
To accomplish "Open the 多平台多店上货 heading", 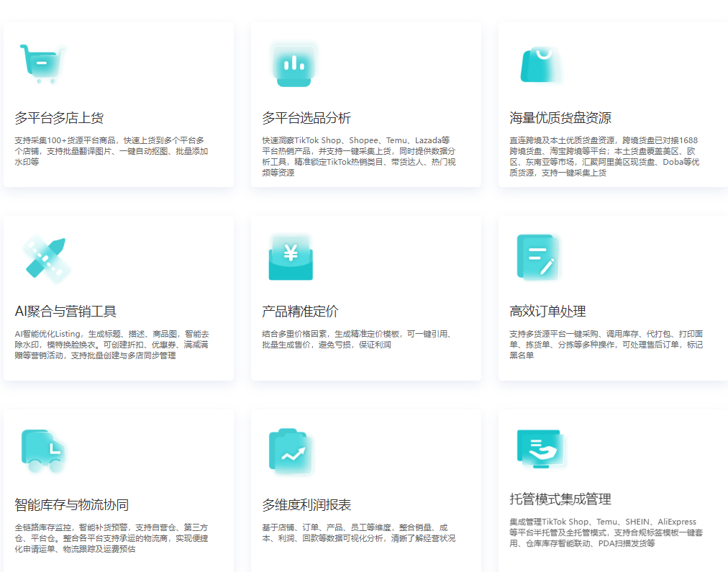I will 59,118.
